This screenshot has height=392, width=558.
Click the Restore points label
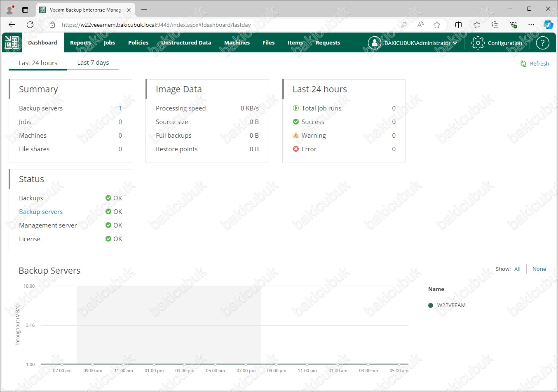click(x=176, y=149)
